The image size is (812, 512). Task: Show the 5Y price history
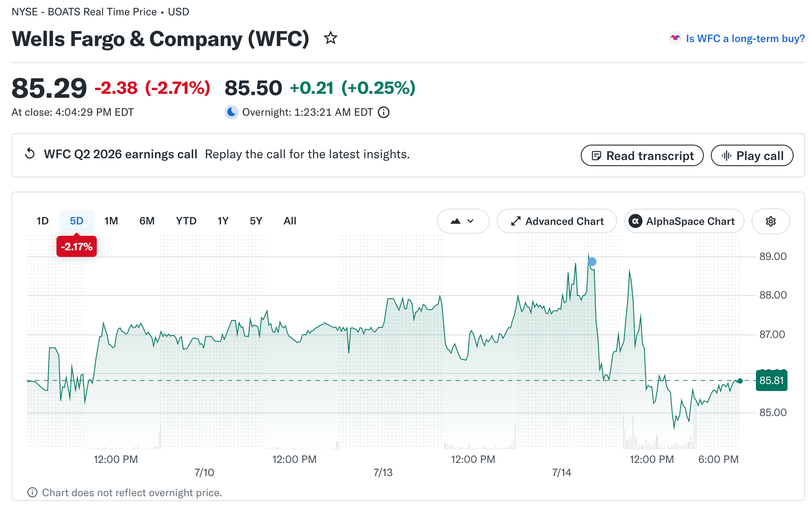point(256,221)
